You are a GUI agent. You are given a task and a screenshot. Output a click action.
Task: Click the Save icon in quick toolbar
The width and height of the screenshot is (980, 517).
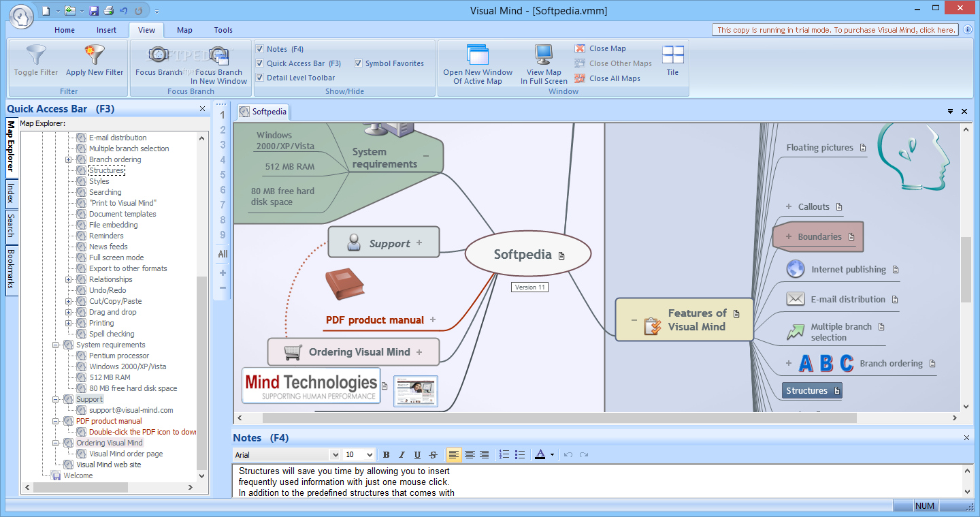point(94,11)
